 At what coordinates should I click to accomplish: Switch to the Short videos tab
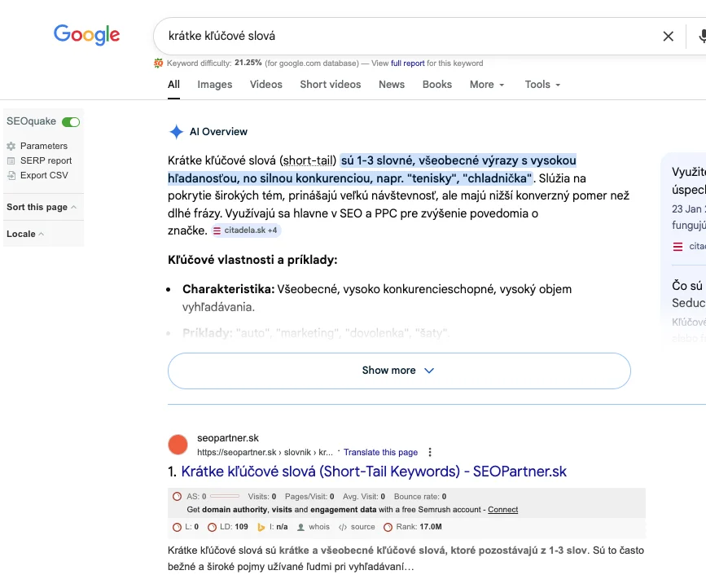pos(330,85)
